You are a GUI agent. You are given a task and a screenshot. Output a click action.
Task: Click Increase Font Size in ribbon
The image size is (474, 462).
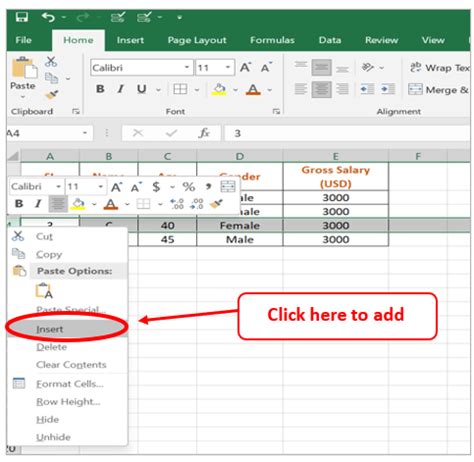point(246,68)
